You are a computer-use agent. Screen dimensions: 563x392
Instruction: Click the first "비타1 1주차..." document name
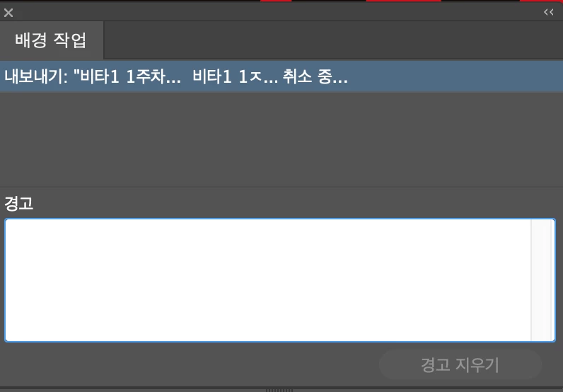coord(127,76)
